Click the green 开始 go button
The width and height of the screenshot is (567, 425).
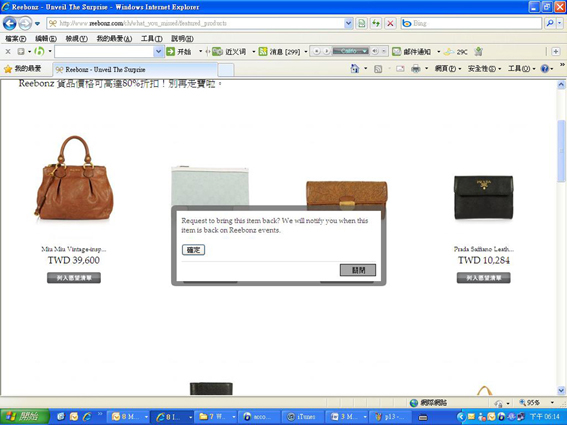(179, 52)
